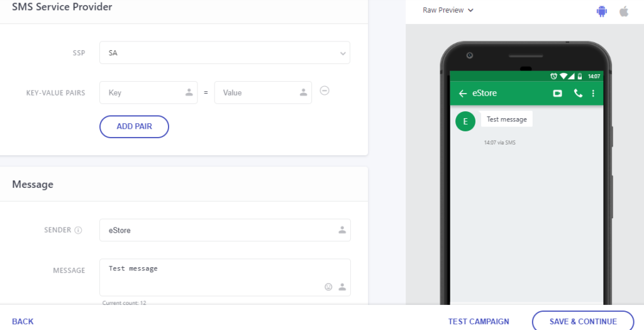Click personalization icon in Key field
This screenshot has height=330, width=644.
tap(189, 92)
